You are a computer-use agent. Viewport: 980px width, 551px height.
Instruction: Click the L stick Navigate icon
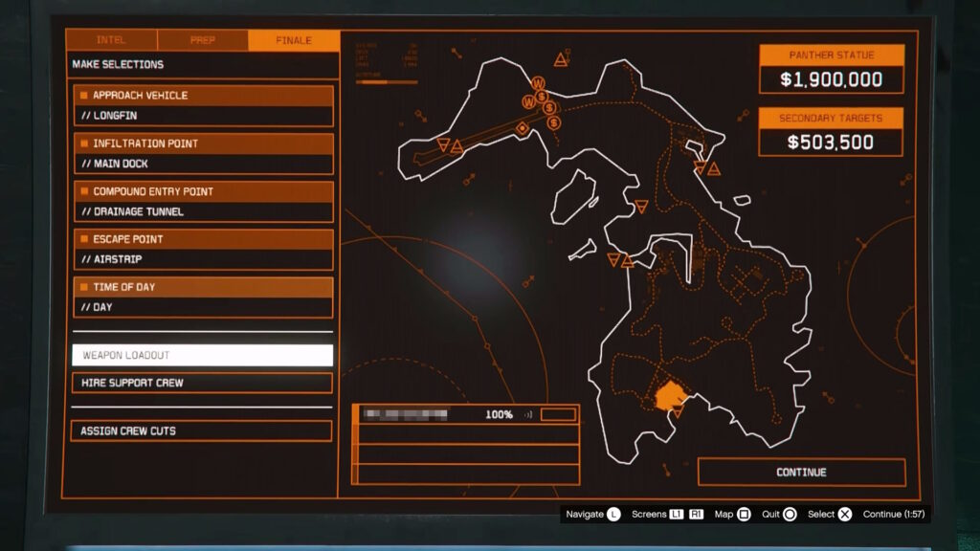coord(613,514)
